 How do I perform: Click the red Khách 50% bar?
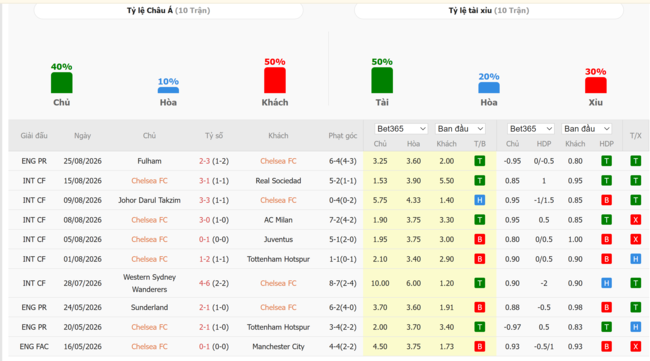click(x=275, y=80)
